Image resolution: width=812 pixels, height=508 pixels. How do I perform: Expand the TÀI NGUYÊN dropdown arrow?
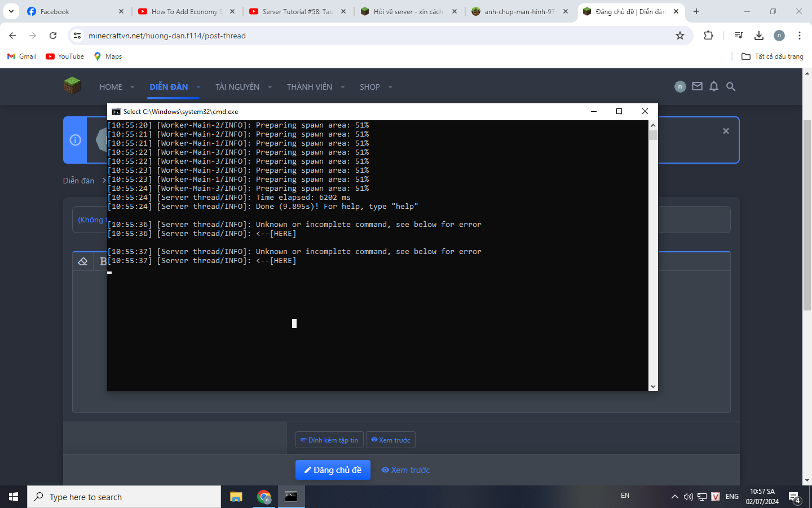pyautogui.click(x=270, y=87)
